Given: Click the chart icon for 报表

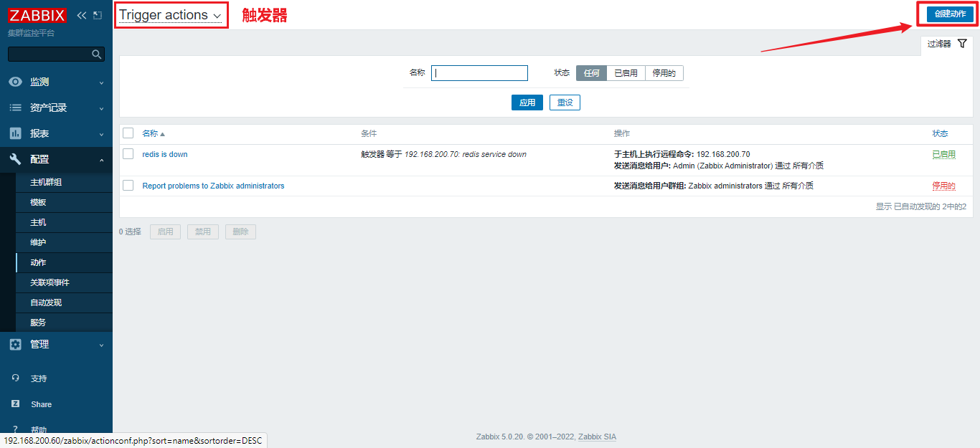Looking at the screenshot, I should pyautogui.click(x=15, y=133).
